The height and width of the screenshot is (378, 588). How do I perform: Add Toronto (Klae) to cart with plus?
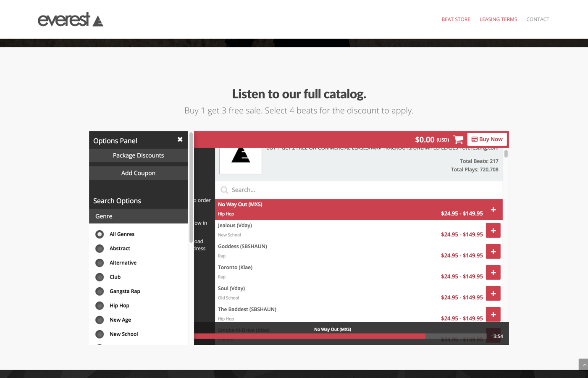493,273
